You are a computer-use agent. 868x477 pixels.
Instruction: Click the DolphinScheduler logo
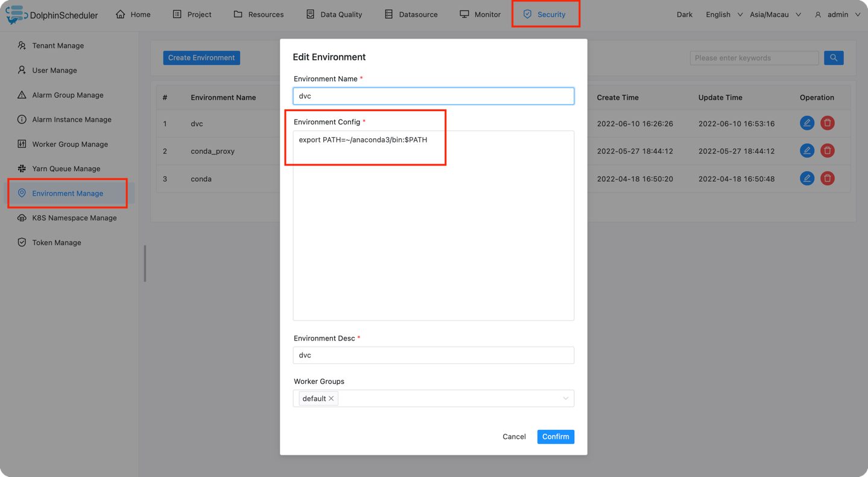click(52, 14)
